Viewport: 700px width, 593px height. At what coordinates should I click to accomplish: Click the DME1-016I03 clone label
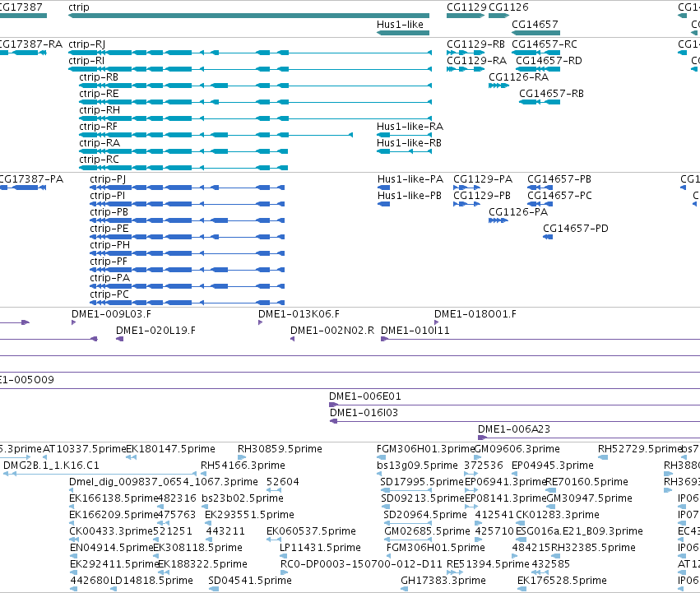pyautogui.click(x=364, y=413)
